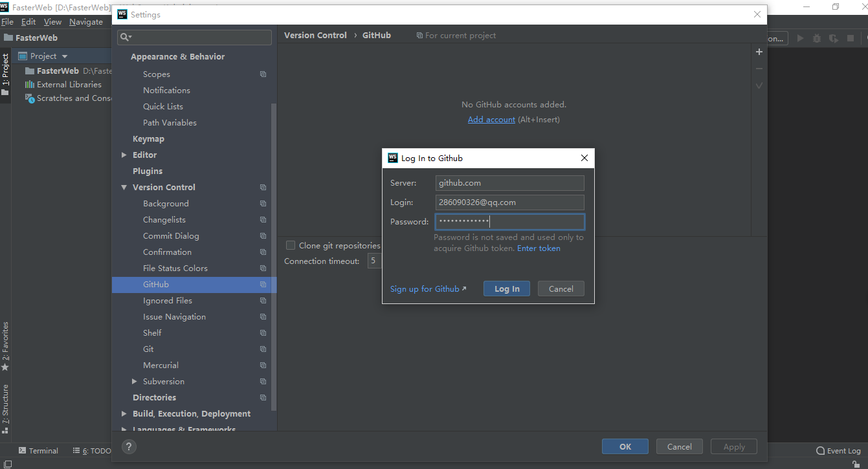Click Version Control breadcrumb in Settings header

pos(315,36)
